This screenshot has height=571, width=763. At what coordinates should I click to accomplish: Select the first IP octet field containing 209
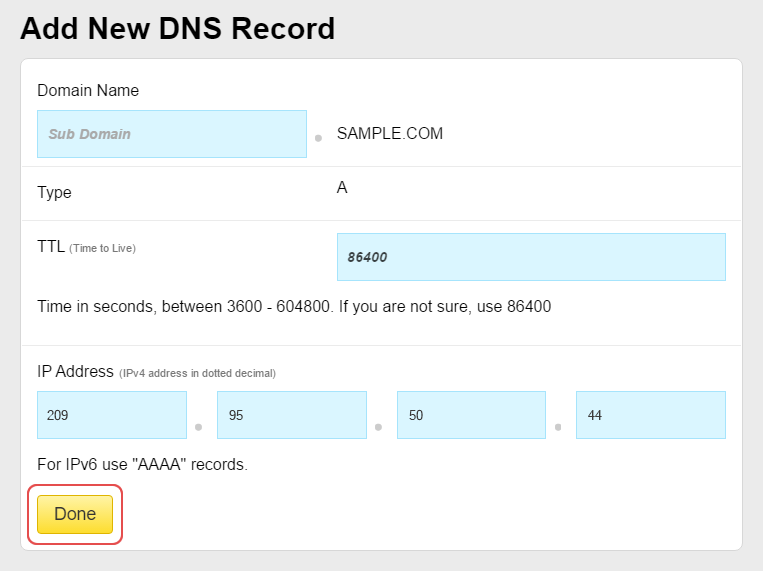pyautogui.click(x=112, y=415)
